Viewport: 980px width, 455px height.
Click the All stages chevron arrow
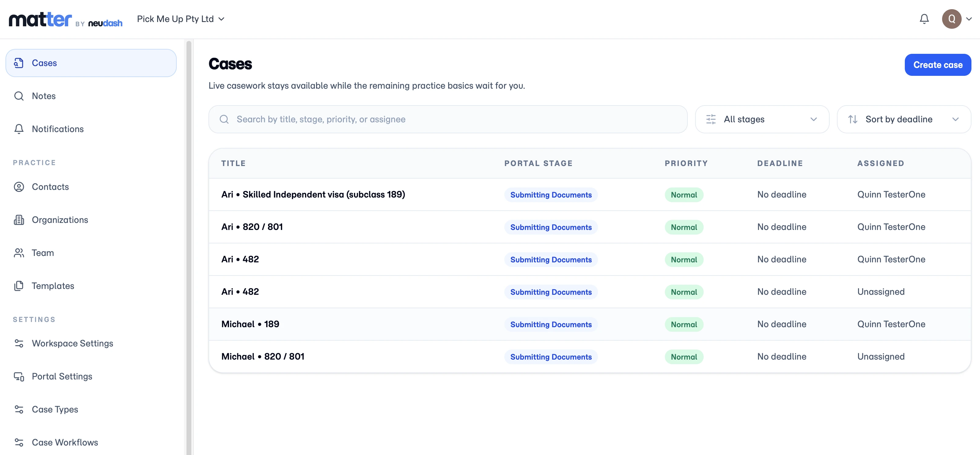[813, 119]
